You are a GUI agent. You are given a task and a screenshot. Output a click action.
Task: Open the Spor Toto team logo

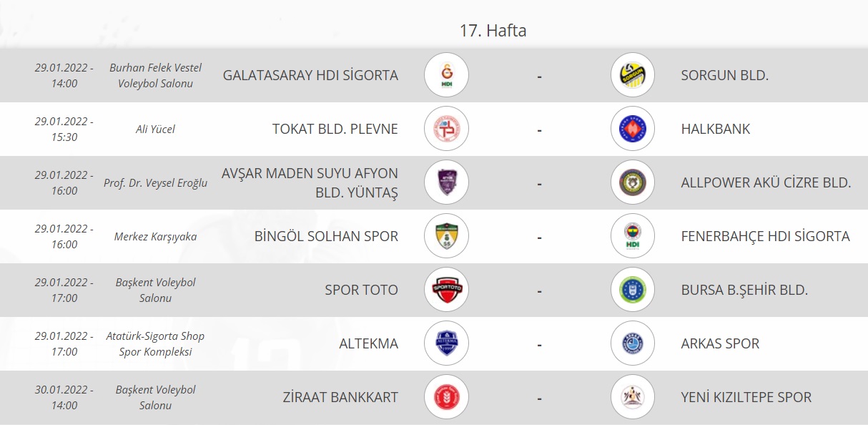(446, 290)
